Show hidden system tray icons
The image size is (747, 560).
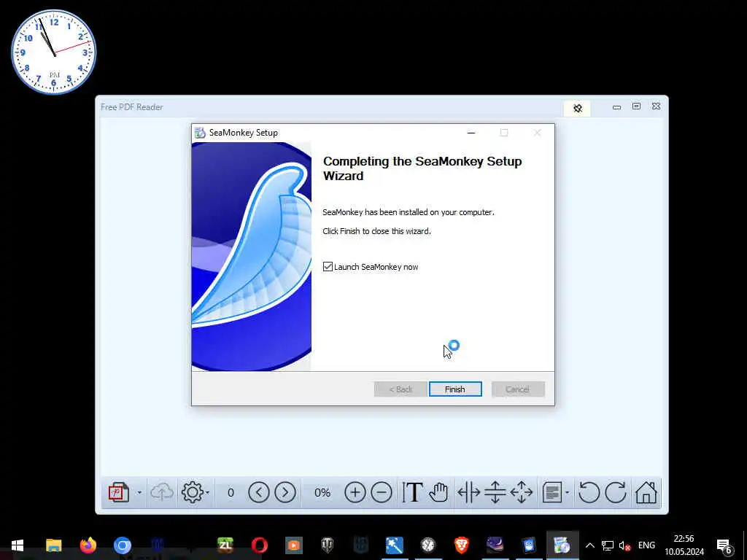pos(589,545)
